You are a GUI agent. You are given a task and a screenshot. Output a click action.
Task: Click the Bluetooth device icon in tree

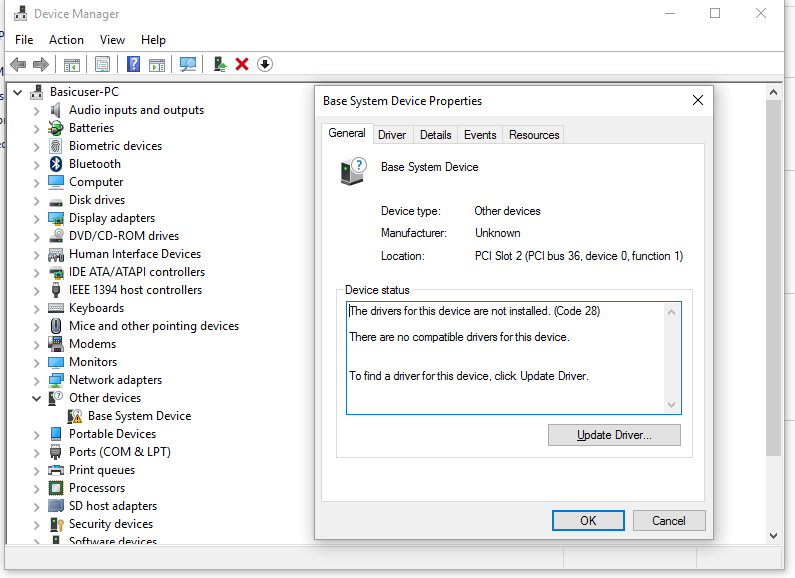tap(57, 164)
